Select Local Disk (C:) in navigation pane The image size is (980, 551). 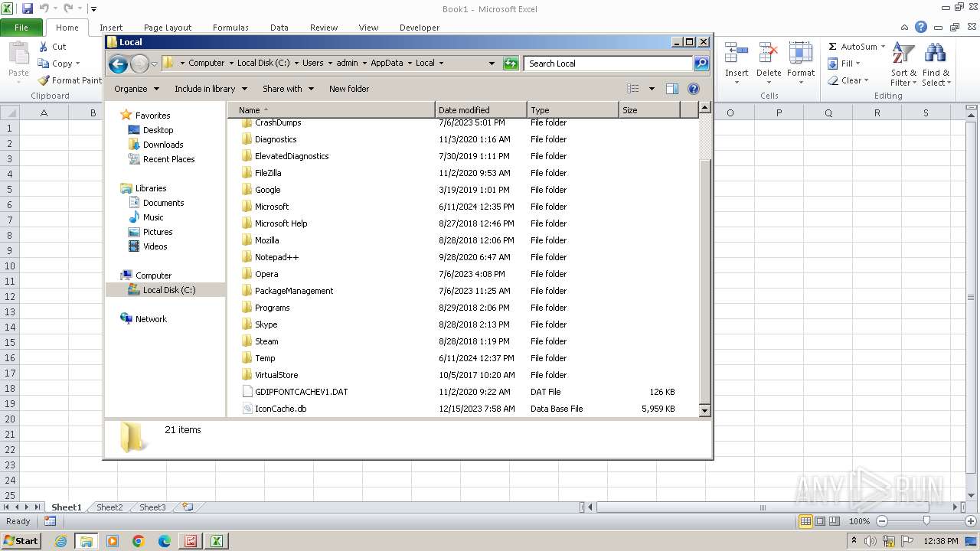click(168, 290)
